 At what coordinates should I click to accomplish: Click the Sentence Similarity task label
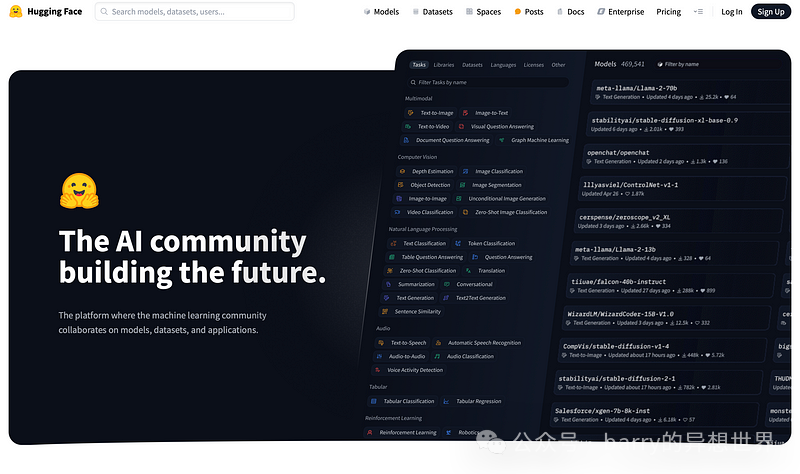[417, 311]
